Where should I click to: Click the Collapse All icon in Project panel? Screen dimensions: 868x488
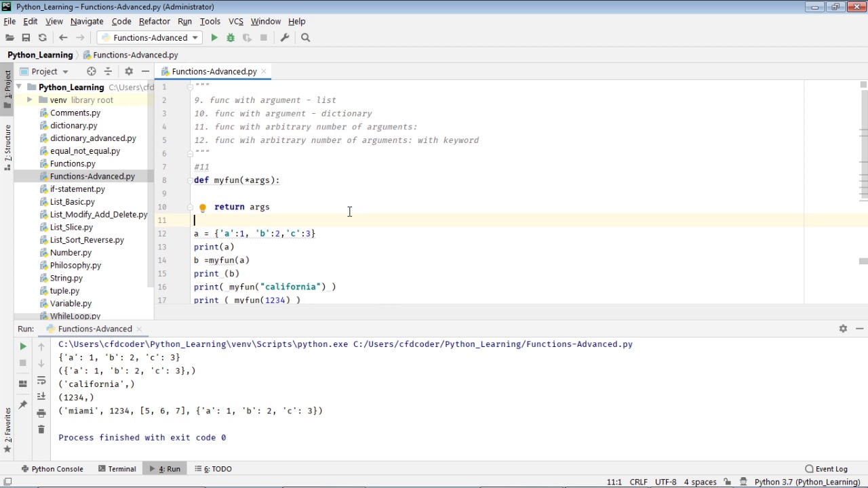tap(108, 71)
